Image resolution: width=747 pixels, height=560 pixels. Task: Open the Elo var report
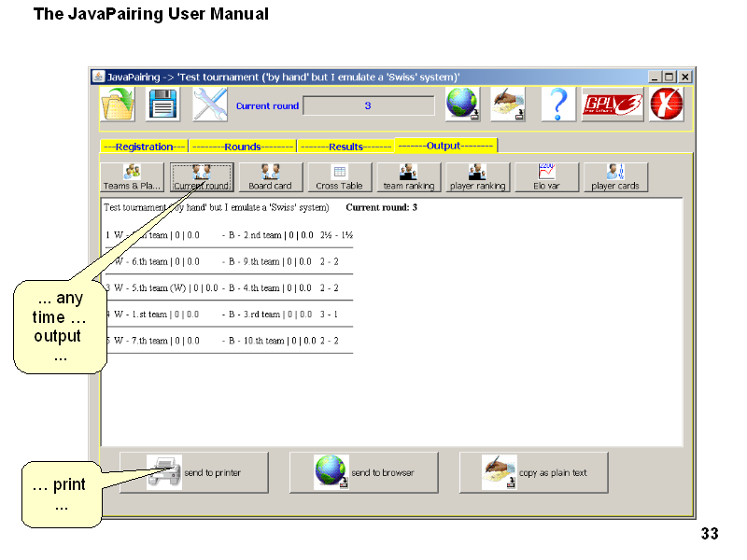(x=546, y=177)
